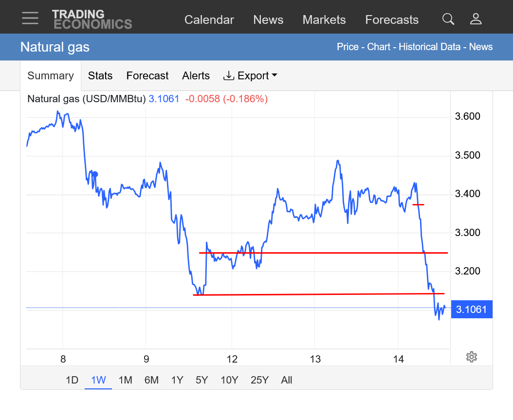
Task: Open the Forecast tab
Action: (x=147, y=76)
